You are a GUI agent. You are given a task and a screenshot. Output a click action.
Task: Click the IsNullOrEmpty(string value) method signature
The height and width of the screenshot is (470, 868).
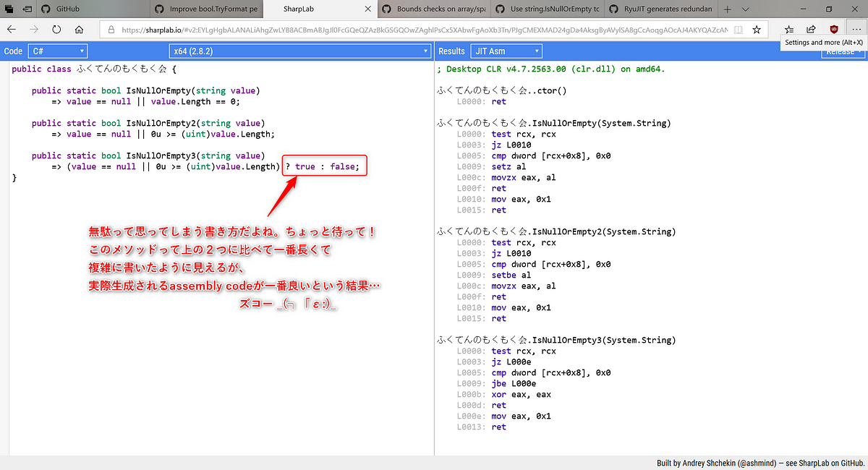click(x=145, y=90)
